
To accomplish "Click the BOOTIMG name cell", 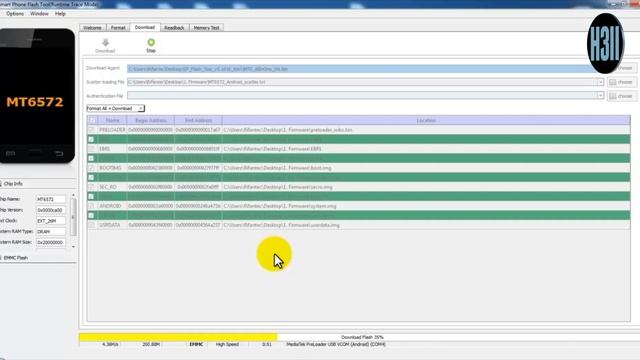I will pos(112,168).
